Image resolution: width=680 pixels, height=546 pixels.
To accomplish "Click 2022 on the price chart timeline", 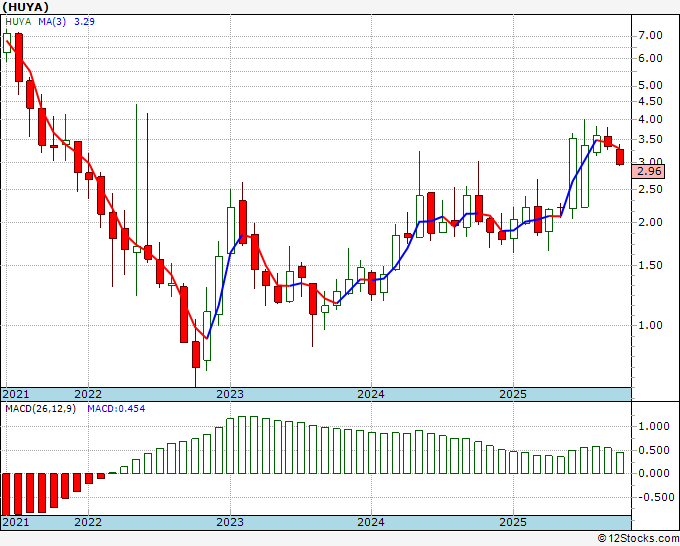I will click(88, 394).
